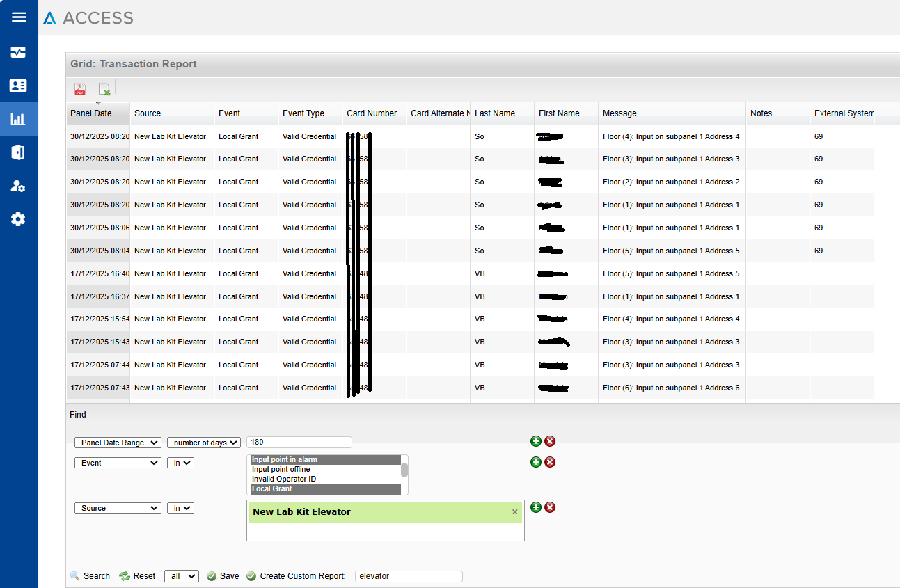This screenshot has height=588, width=900.
Task: Sort by the Event Type column header
Action: click(310, 113)
